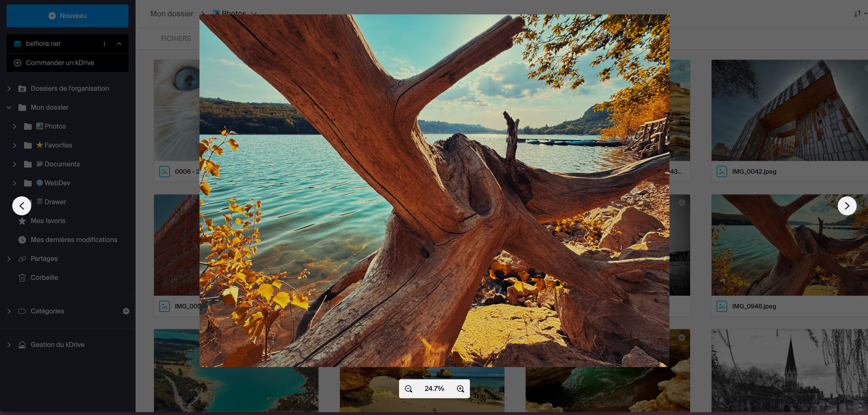Collapse the Mon dossier tree
Viewport: 868px width, 415px height.
coord(9,108)
